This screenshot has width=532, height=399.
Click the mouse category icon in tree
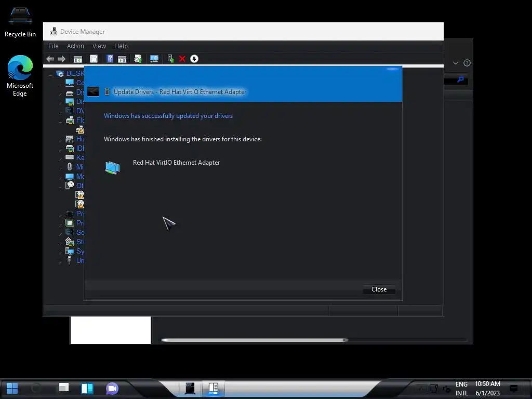(70, 167)
